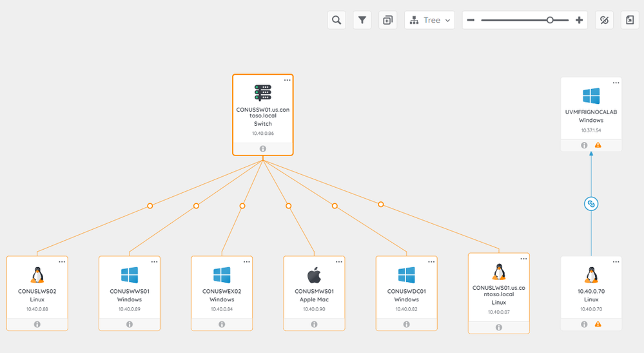Open the three-dot menu on CONUSMWS01 node
Screen dimensions: 644x353
(x=339, y=262)
